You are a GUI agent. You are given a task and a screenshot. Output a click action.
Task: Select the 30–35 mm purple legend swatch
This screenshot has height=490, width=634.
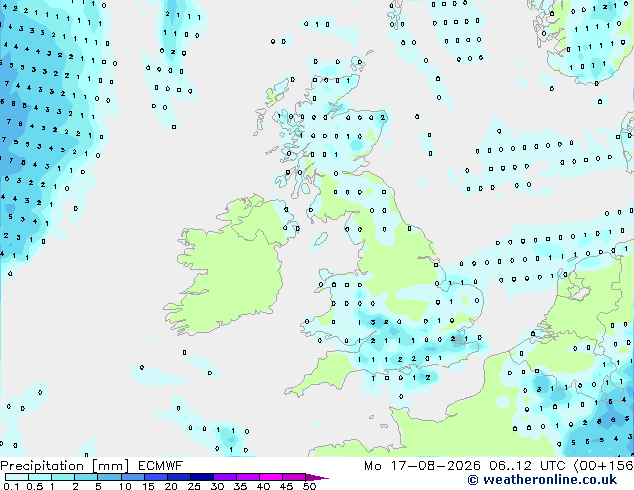point(225,477)
